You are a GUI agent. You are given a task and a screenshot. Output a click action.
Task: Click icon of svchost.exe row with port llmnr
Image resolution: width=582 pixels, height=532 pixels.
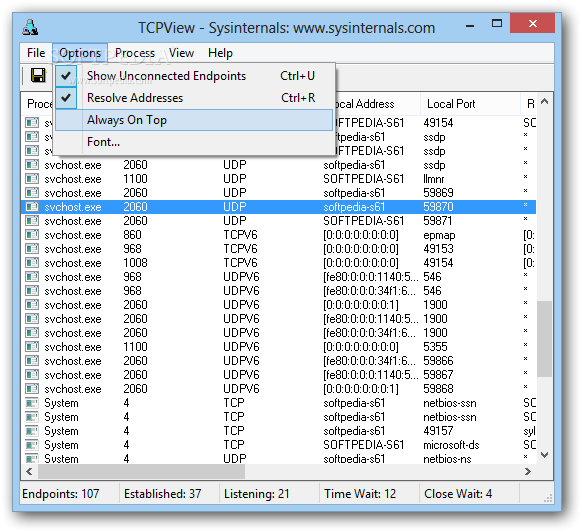[32, 179]
